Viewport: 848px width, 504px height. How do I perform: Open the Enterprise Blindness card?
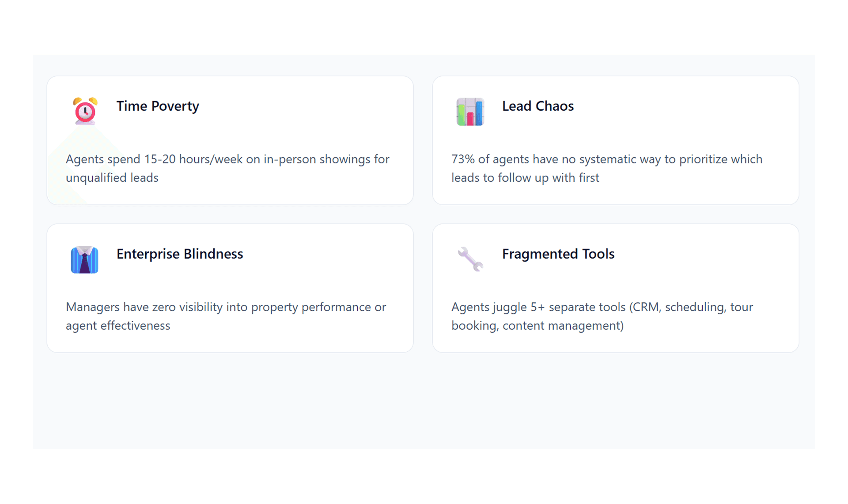point(230,288)
